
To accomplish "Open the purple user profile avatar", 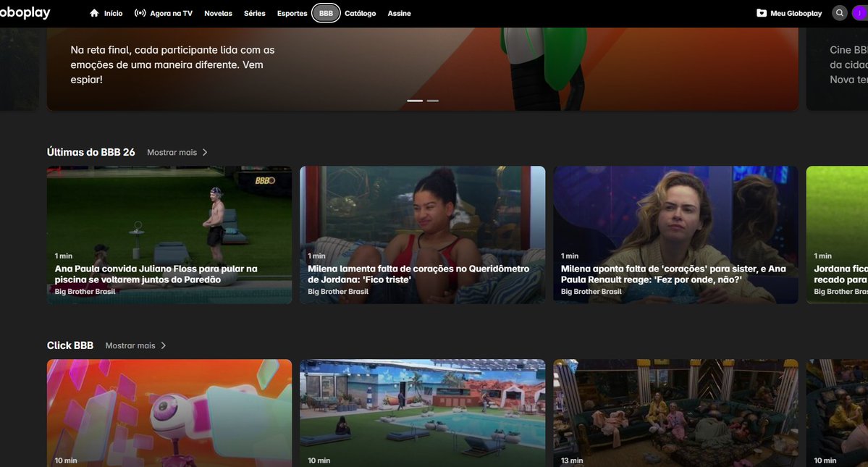I will [x=861, y=13].
